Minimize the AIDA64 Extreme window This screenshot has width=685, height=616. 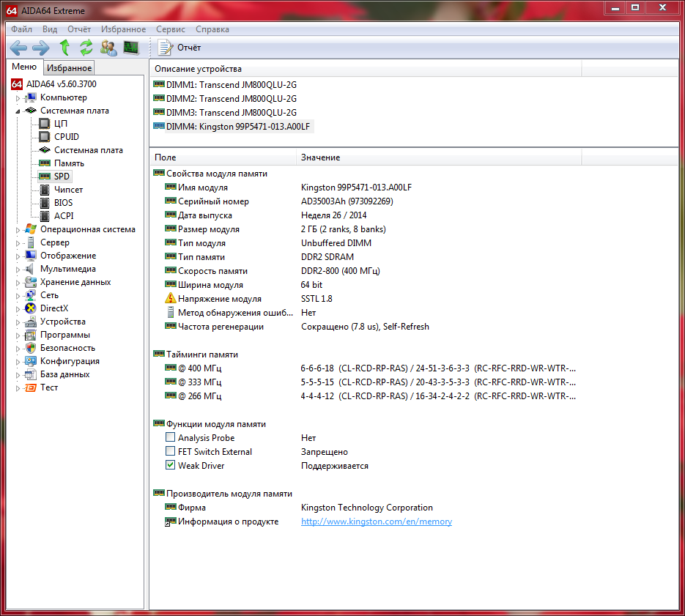coord(615,8)
